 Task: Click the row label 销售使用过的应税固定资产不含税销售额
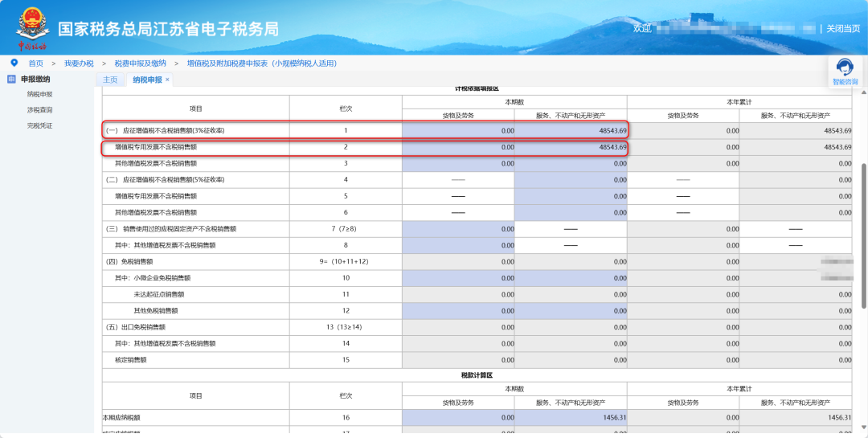171,229
